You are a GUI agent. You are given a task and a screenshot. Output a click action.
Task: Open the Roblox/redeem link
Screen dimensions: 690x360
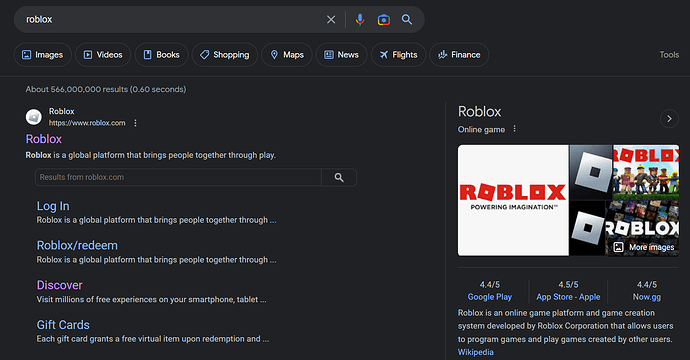tap(77, 246)
